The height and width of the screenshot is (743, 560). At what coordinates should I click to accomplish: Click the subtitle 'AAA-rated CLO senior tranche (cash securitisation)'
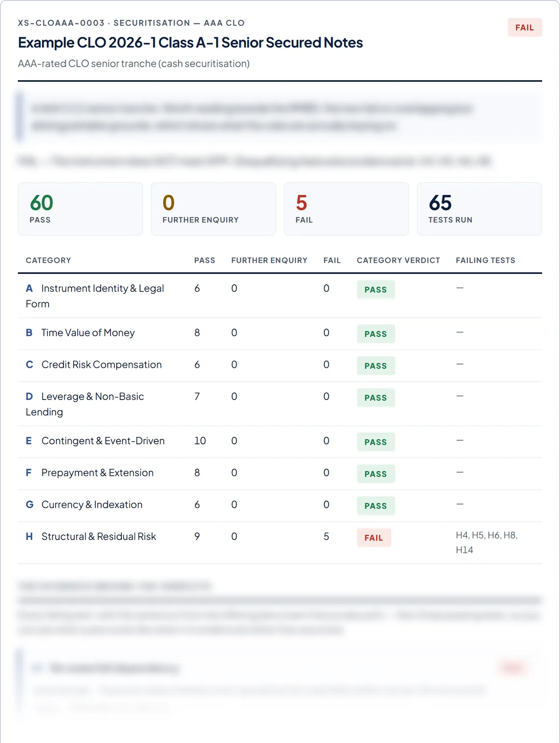(x=134, y=63)
